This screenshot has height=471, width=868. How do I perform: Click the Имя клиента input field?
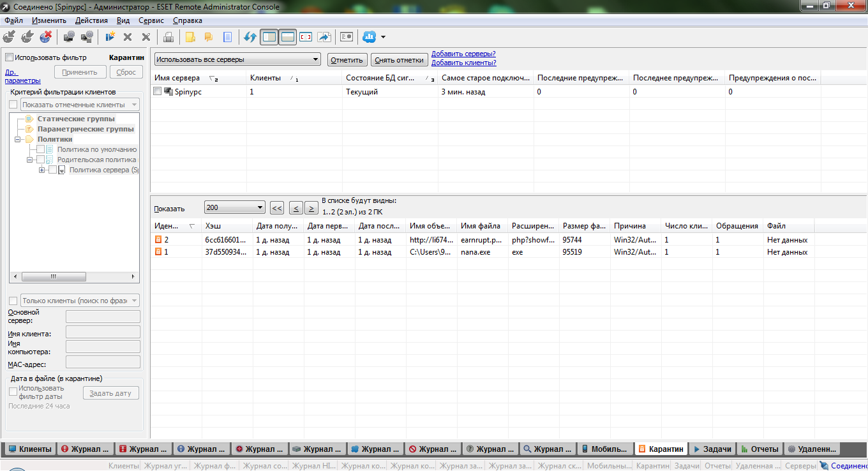coord(103,332)
